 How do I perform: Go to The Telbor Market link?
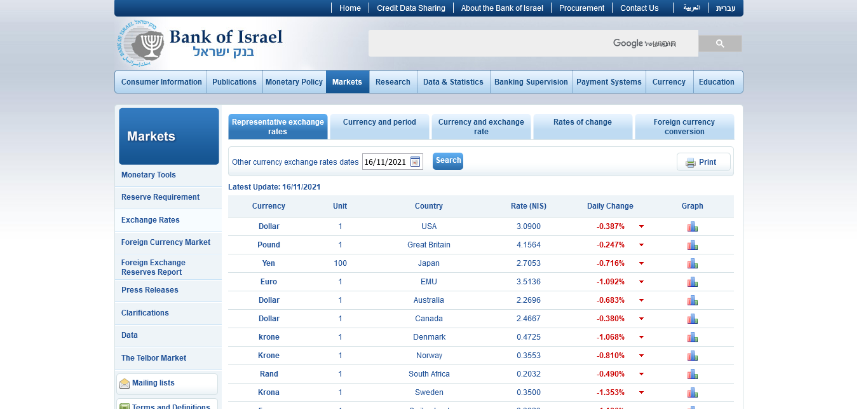click(x=154, y=358)
